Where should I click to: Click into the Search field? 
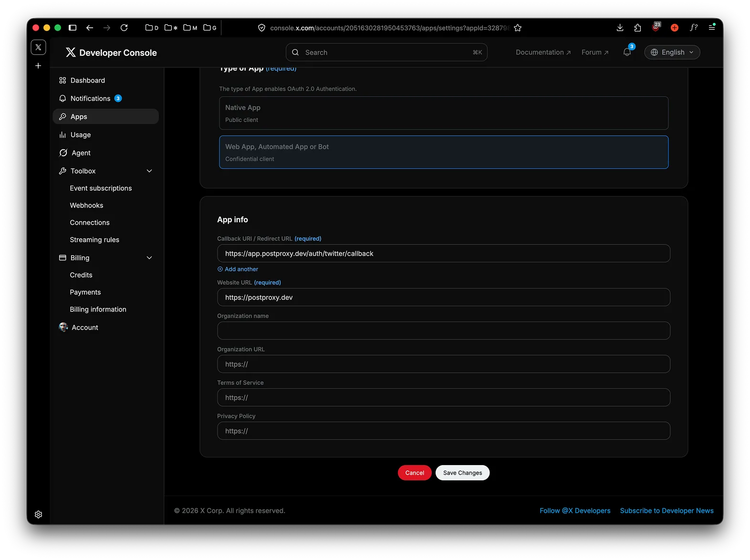(x=386, y=52)
